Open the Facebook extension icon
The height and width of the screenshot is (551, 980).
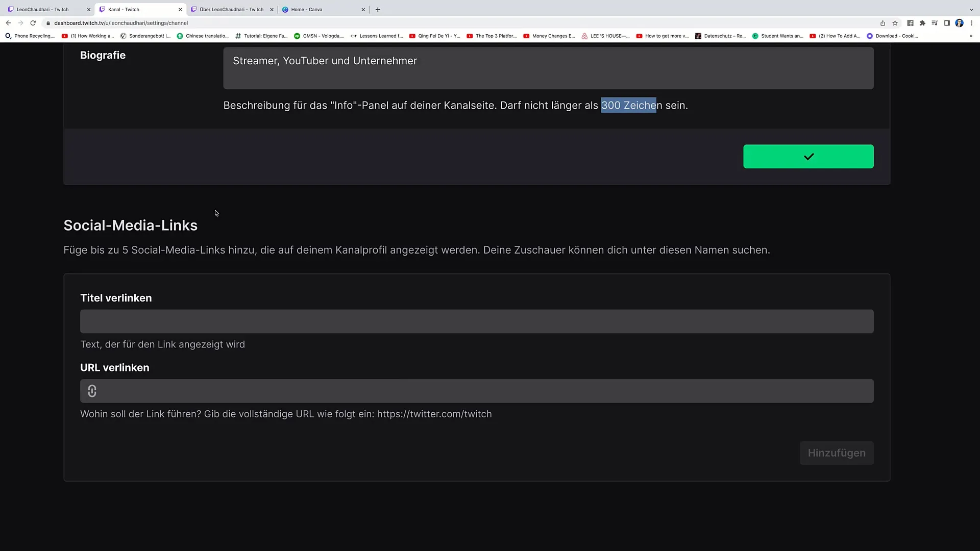[910, 23]
